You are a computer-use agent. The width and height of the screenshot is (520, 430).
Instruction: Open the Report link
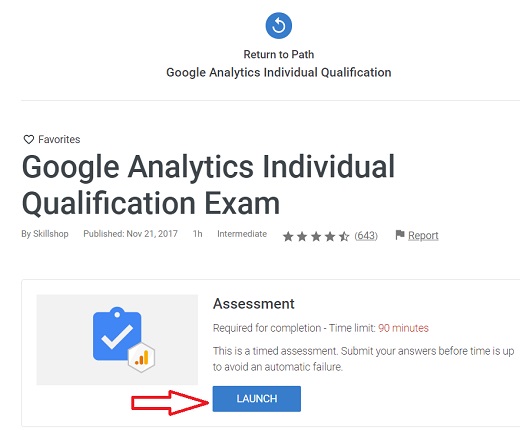[423, 235]
